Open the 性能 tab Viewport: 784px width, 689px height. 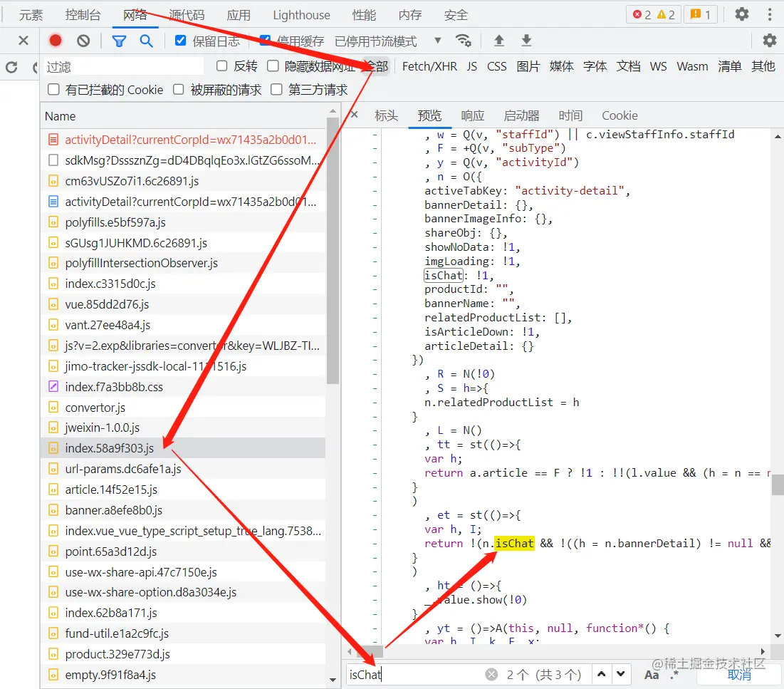point(364,15)
